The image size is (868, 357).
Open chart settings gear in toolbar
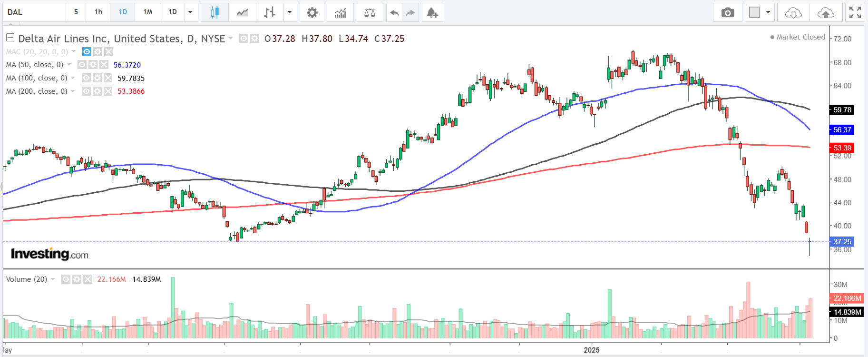(x=312, y=12)
